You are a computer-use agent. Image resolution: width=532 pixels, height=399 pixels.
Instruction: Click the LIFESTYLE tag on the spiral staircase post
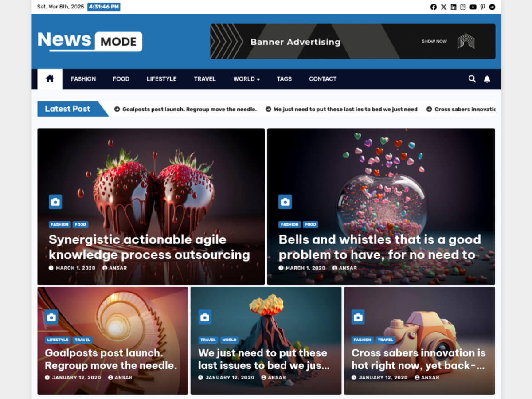(57, 340)
